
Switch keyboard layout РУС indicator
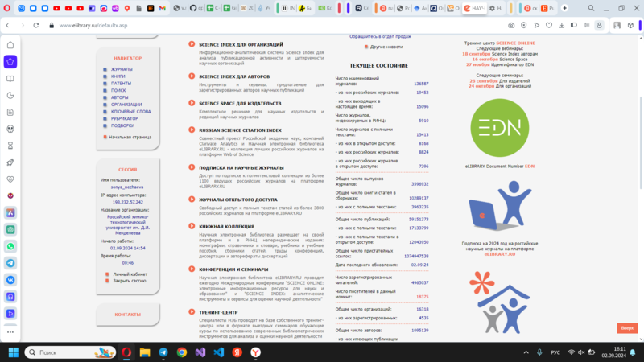tap(555, 352)
